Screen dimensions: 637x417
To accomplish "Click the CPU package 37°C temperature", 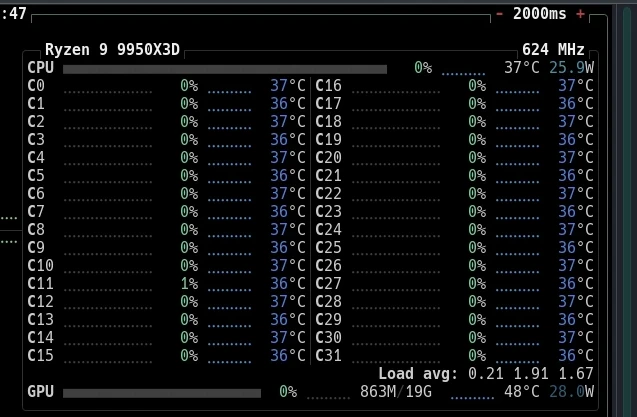I will (x=522, y=67).
